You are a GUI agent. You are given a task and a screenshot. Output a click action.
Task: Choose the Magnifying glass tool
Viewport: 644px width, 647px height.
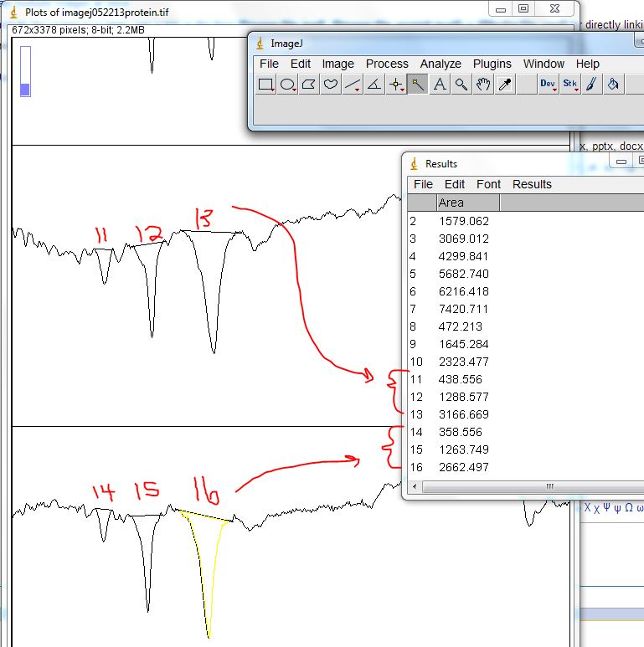461,85
